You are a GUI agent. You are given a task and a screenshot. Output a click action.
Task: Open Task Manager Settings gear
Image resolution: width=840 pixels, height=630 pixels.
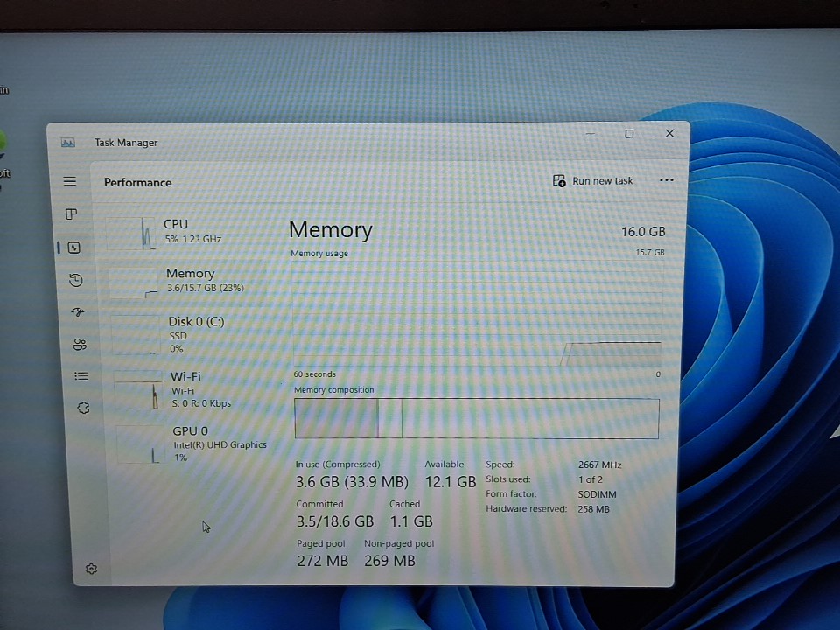pyautogui.click(x=92, y=569)
